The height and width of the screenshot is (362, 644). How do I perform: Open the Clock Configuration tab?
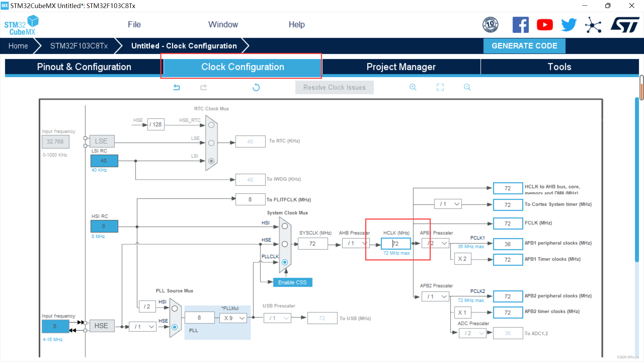click(243, 67)
